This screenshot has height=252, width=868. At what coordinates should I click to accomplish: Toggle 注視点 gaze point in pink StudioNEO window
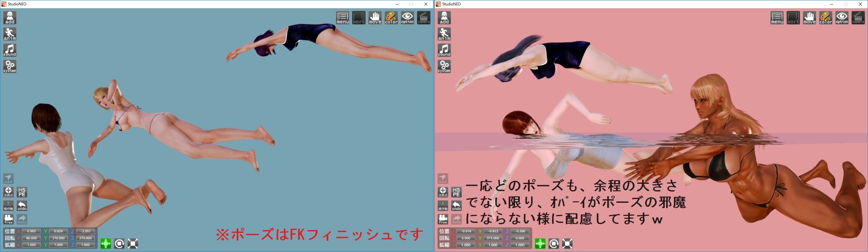443,192
